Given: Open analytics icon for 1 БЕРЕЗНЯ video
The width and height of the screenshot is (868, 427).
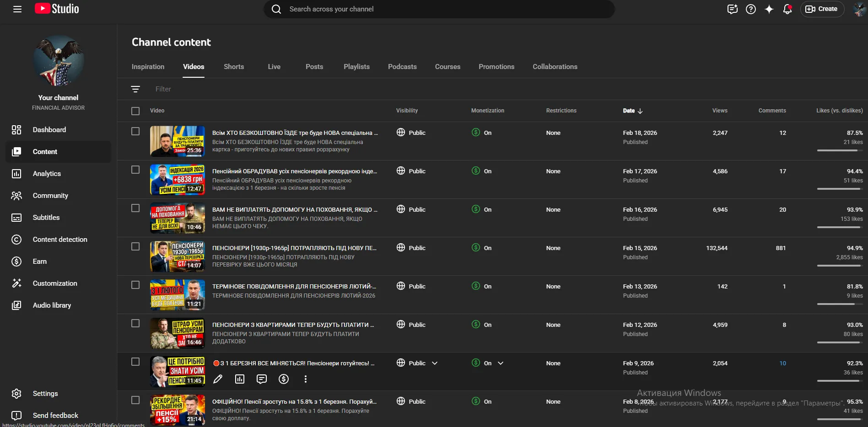Looking at the screenshot, I should pos(240,379).
